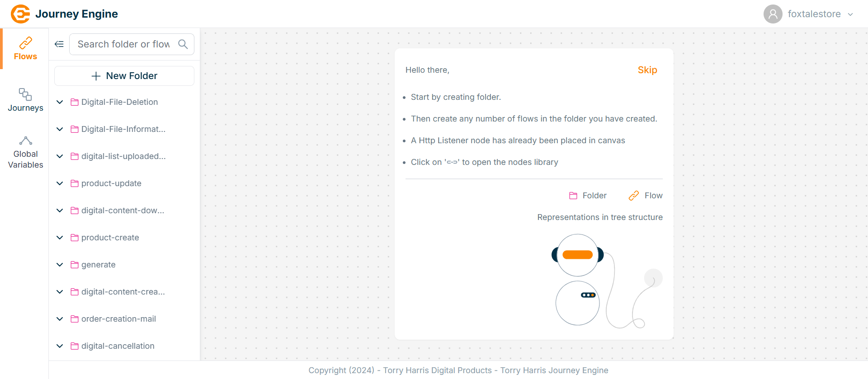868x379 pixels.
Task: Expand the generate folder chevron
Action: 60,265
